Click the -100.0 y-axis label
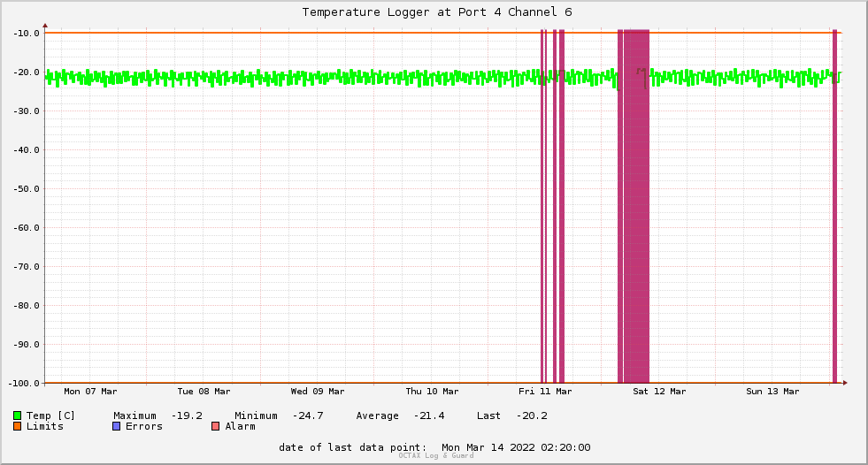This screenshot has width=868, height=465. point(24,383)
